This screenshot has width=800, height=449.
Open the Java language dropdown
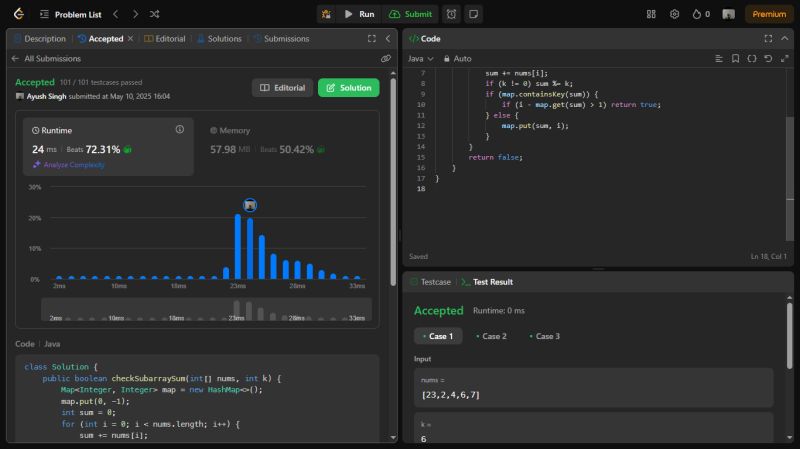tap(420, 59)
